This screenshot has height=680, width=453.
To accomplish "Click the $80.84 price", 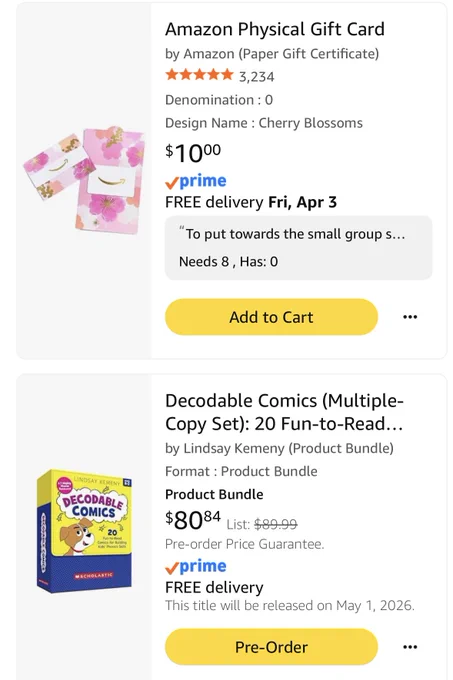I will click(x=193, y=520).
